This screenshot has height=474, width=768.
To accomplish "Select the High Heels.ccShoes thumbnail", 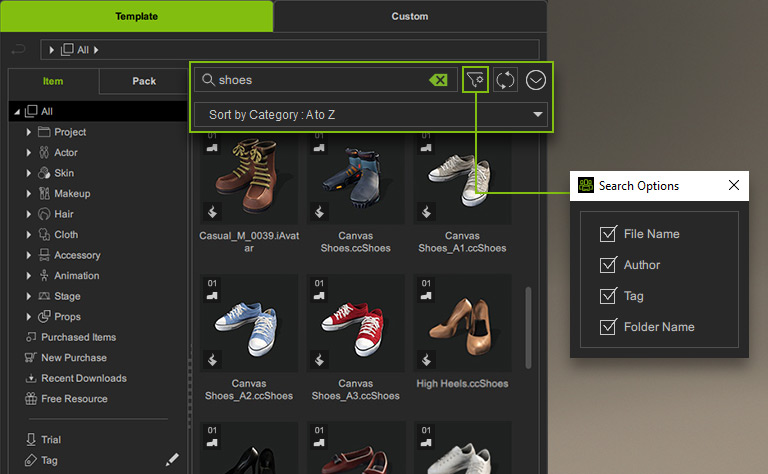I will [462, 323].
